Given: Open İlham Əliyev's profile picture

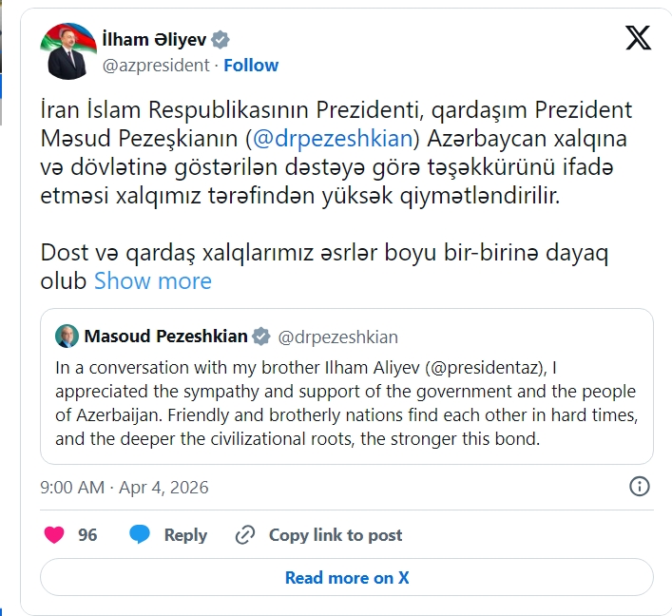Looking at the screenshot, I should tap(67, 51).
